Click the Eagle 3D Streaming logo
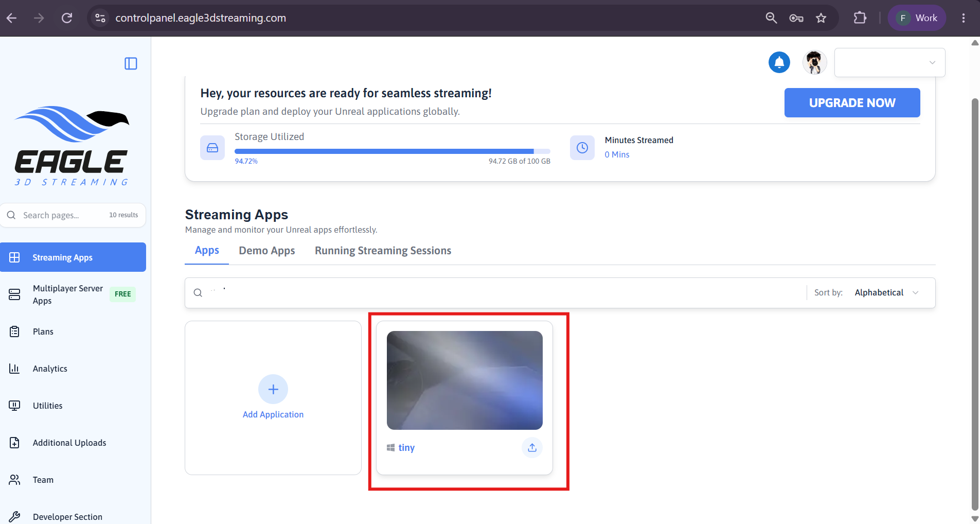Screen dimensions: 980x524 click(72, 146)
